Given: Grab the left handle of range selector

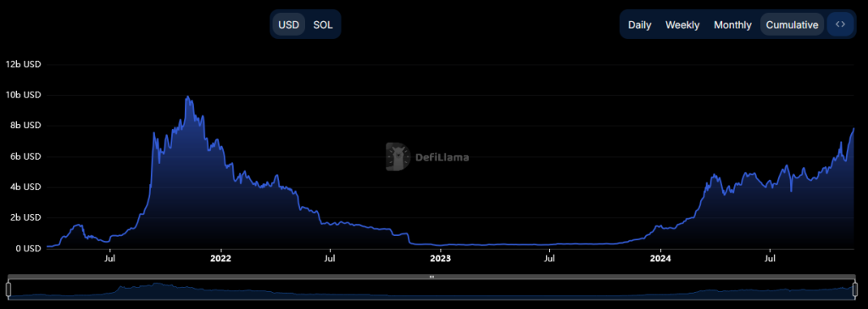Looking at the screenshot, I should (x=8, y=289).
